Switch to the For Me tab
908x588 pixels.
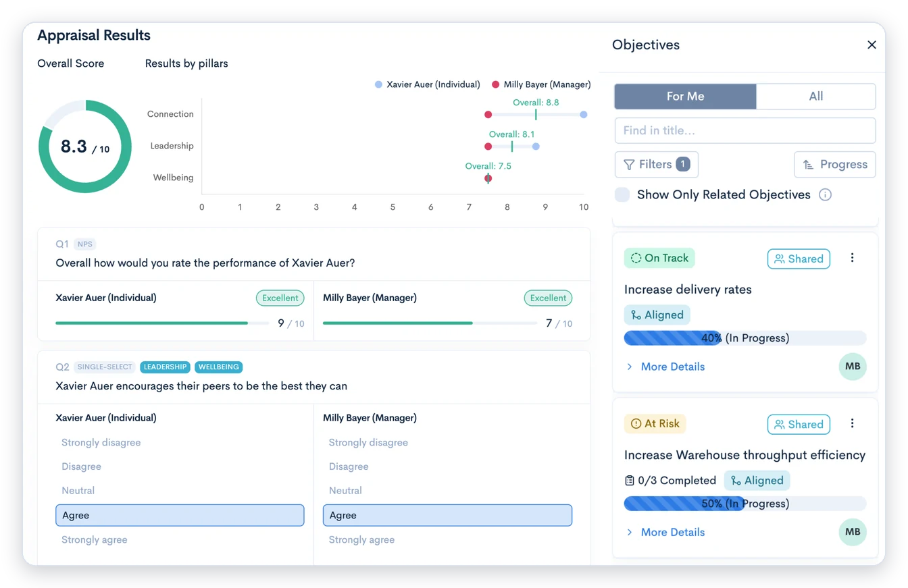coord(685,97)
